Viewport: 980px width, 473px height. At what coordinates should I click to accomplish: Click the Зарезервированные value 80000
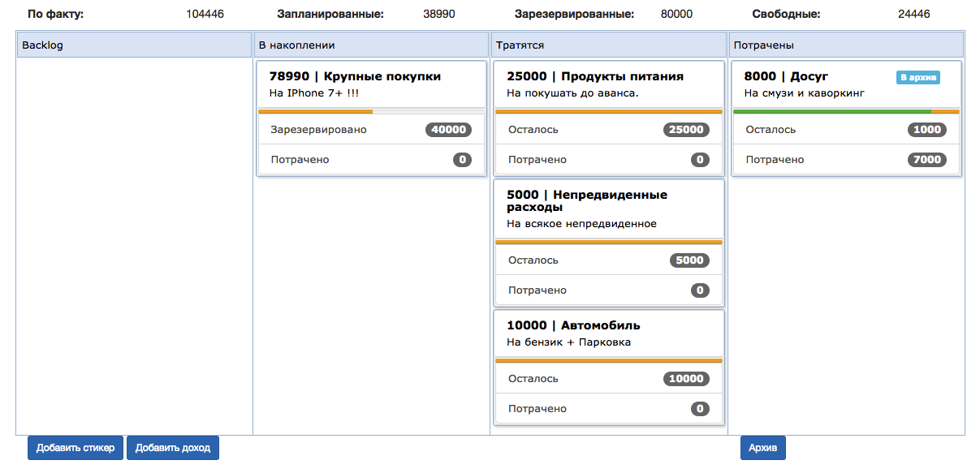pos(677,15)
